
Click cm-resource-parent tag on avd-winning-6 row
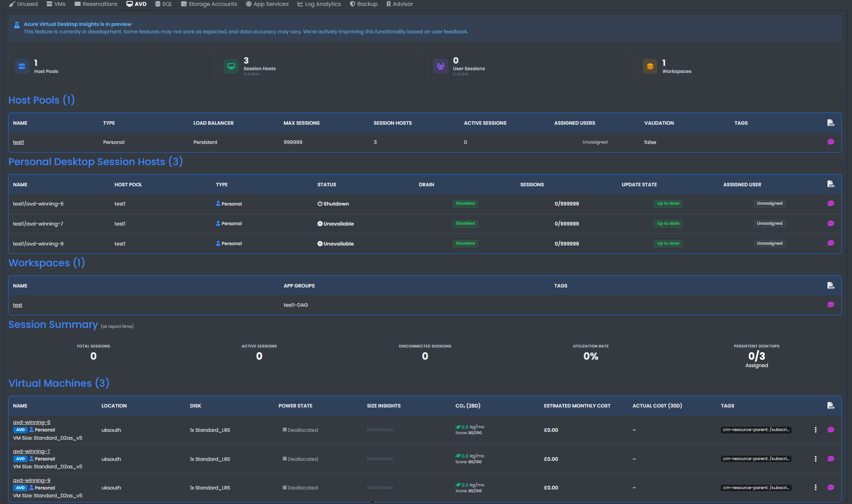pos(756,430)
